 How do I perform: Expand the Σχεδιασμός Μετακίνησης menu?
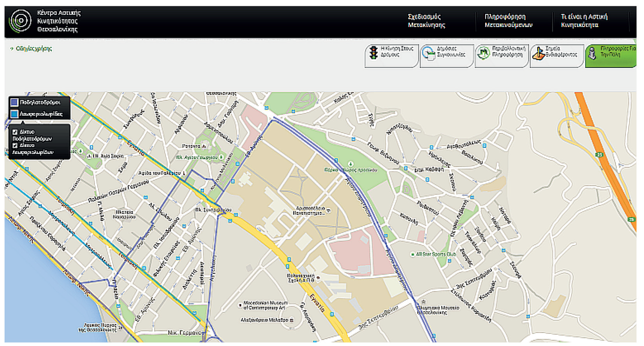tap(426, 21)
